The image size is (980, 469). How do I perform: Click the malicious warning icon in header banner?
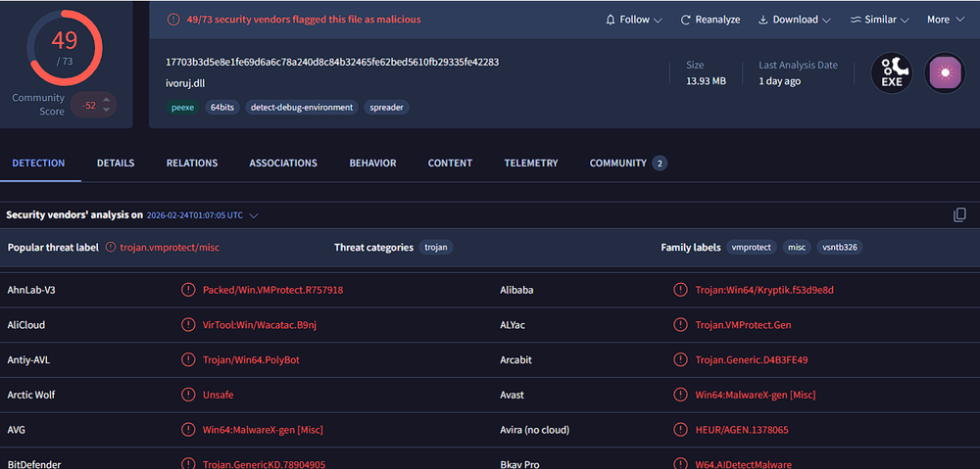(x=173, y=20)
